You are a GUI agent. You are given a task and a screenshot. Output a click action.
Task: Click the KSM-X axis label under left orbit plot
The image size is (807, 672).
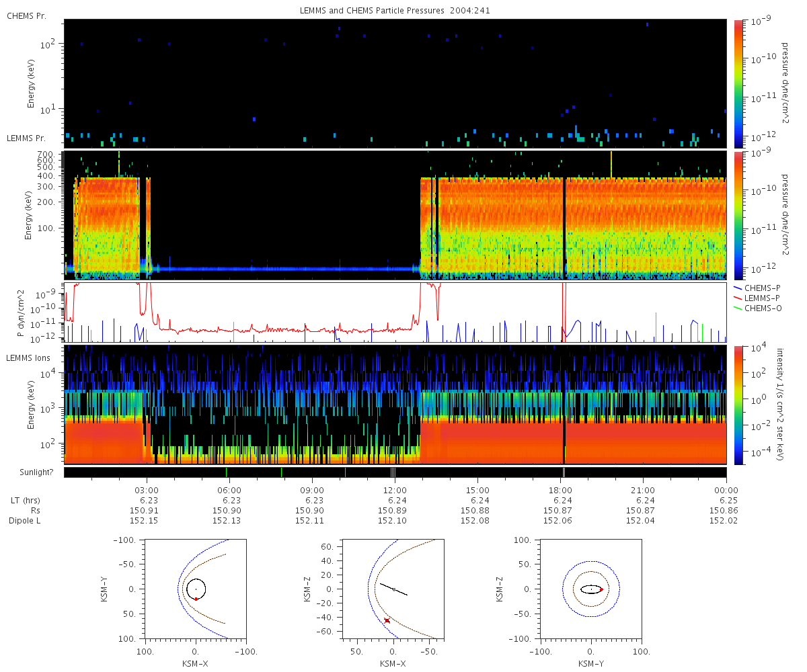195,663
